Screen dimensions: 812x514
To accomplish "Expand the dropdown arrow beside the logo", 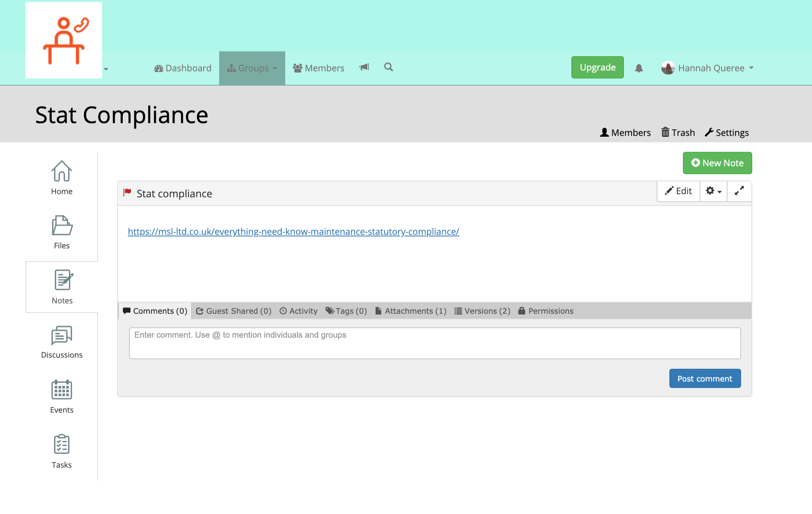I will pos(106,69).
